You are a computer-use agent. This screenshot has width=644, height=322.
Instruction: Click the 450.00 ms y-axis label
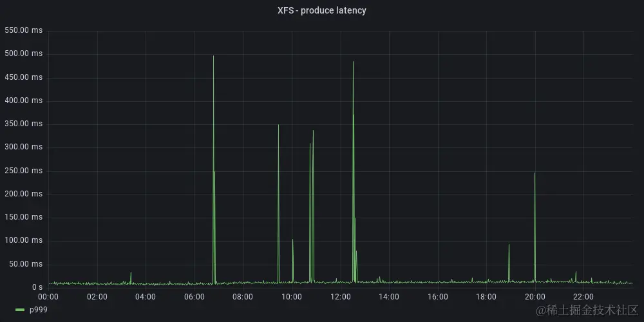(23, 77)
